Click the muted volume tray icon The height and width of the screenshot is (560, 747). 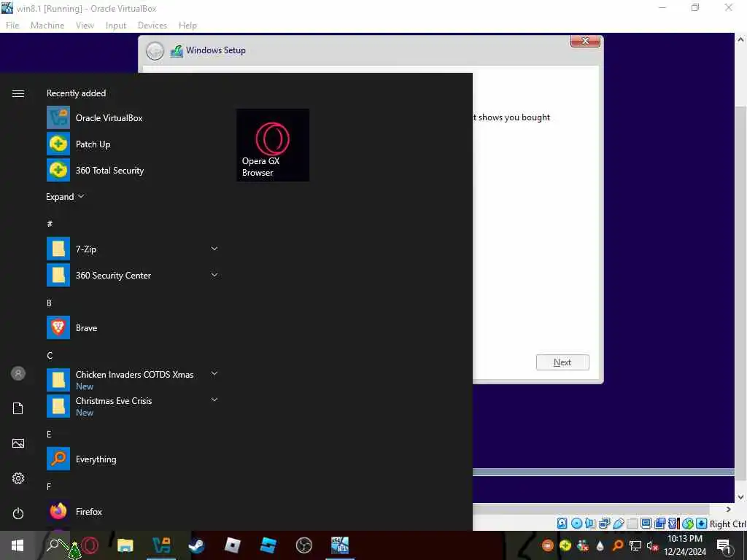[652, 545]
